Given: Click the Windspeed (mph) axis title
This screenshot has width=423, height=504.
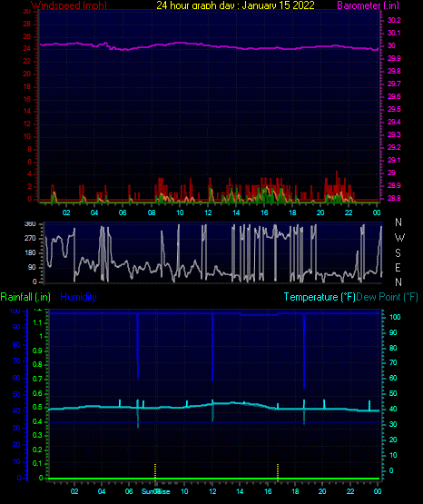Looking at the screenshot, I should [x=69, y=5].
